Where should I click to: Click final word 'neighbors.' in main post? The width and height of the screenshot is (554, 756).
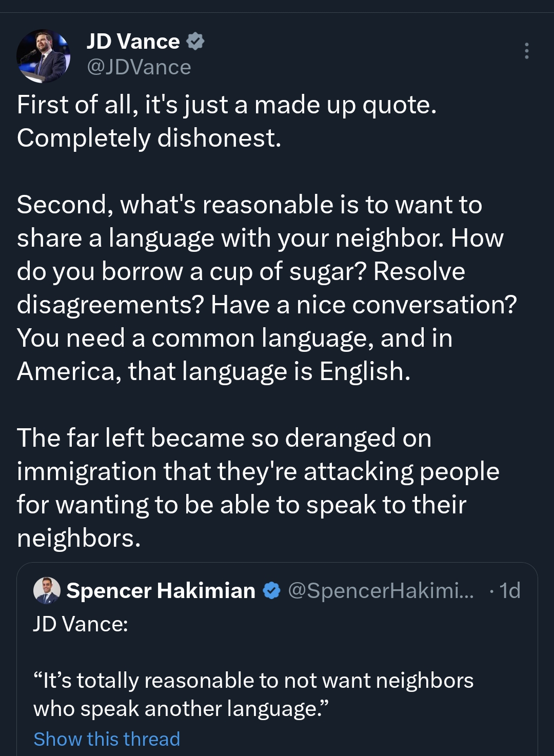(x=78, y=538)
